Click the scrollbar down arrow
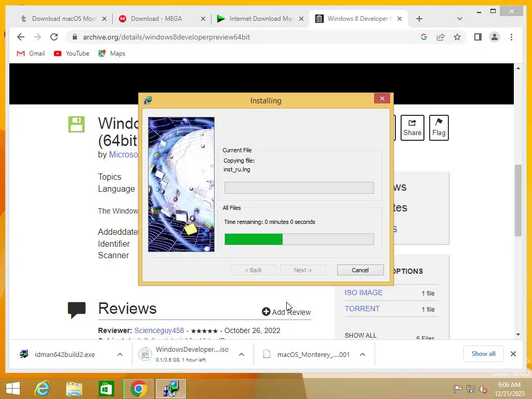 tap(518, 334)
